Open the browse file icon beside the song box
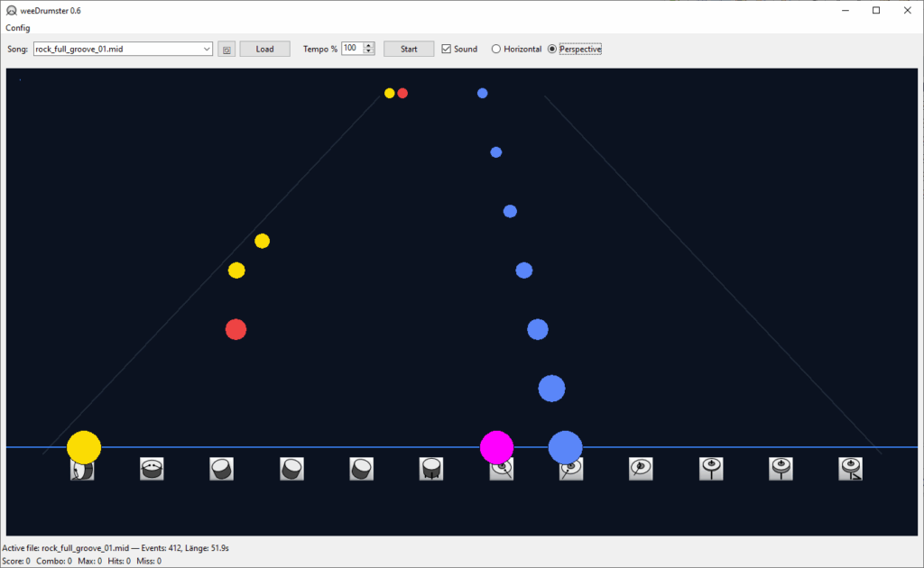The image size is (924, 568). 226,50
